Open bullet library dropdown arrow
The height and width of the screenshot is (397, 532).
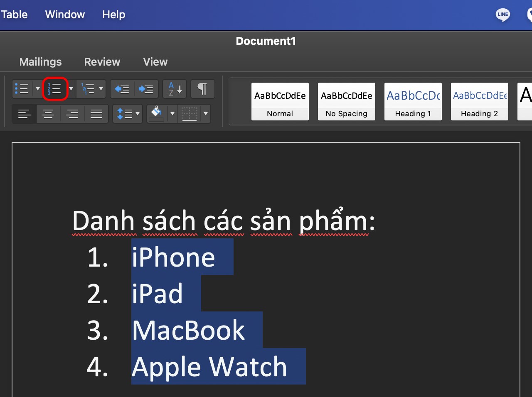tap(37, 88)
